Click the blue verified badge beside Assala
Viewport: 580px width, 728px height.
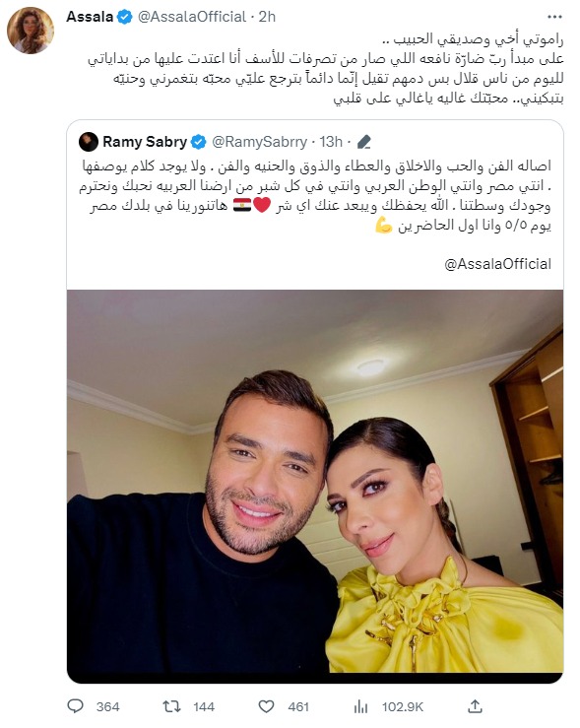[x=124, y=17]
